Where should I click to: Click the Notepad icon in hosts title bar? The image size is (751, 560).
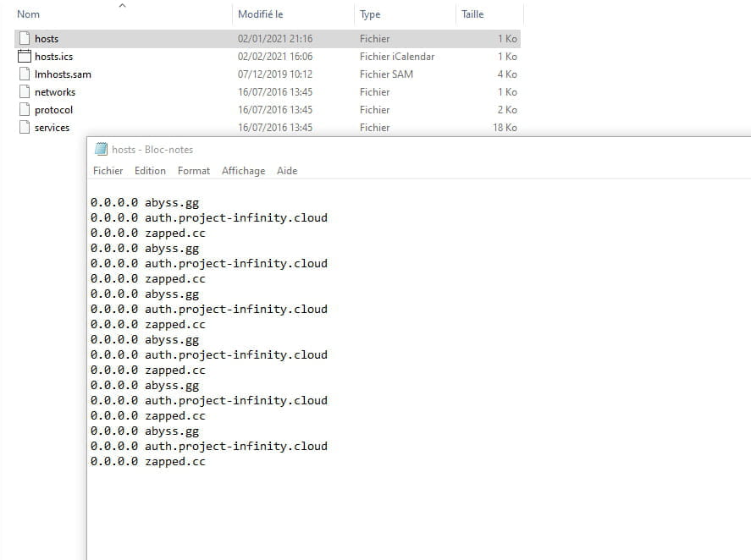(x=101, y=150)
